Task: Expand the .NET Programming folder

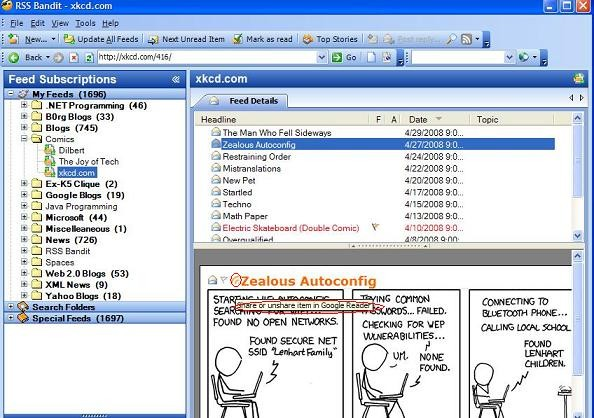Action: click(x=24, y=105)
